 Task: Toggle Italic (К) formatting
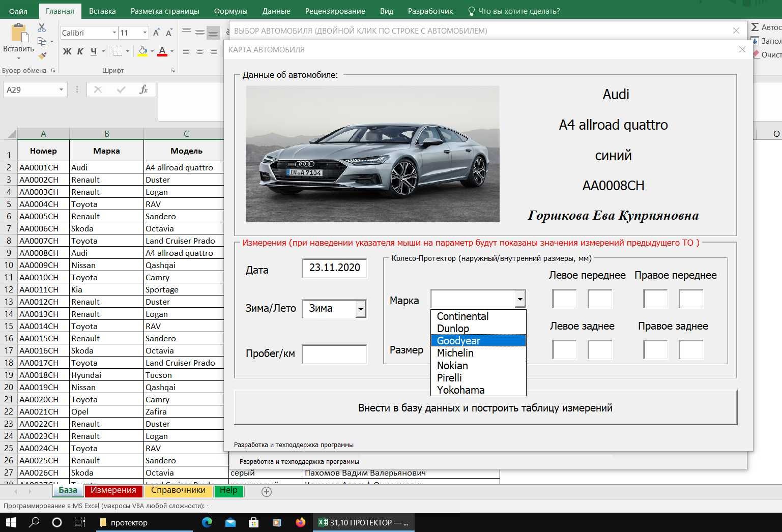[80, 51]
